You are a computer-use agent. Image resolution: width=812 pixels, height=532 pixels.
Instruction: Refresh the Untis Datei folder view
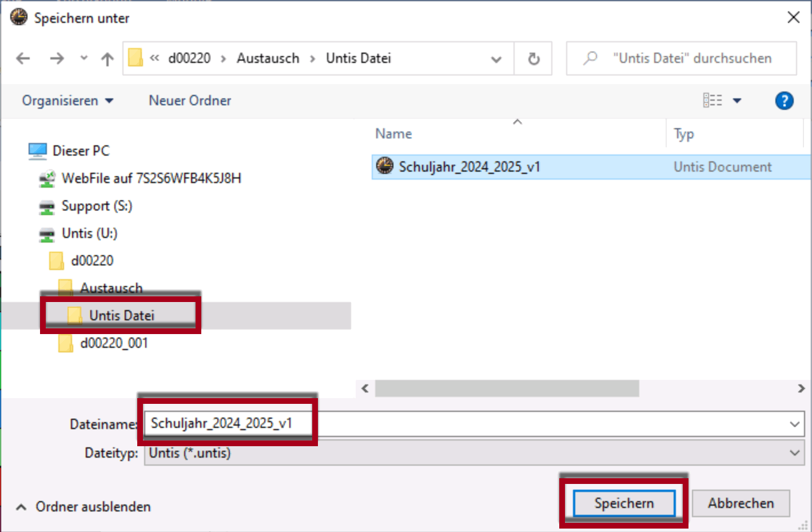pos(534,58)
